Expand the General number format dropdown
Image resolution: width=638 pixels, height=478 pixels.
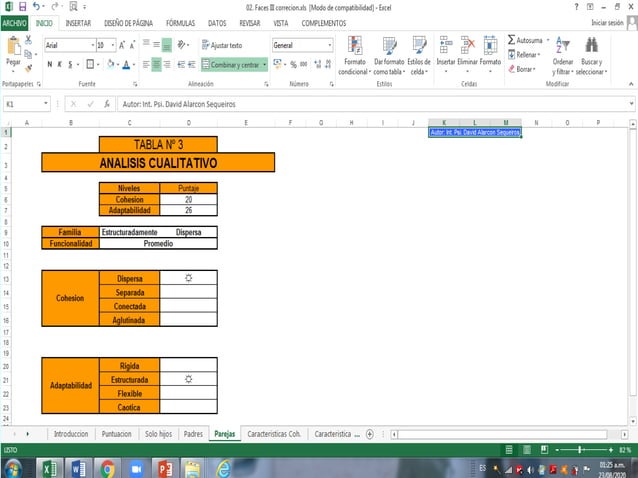[330, 45]
